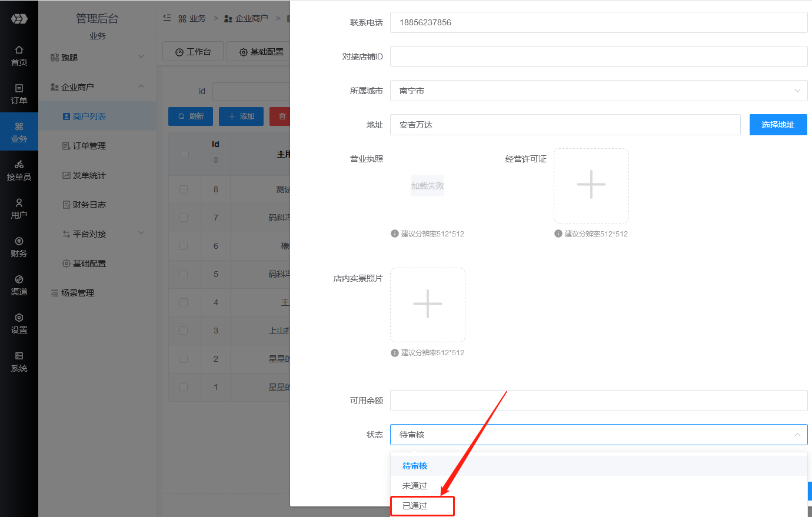Click info icon under 店内实景照片 hint
Image resolution: width=812 pixels, height=517 pixels.
(395, 352)
